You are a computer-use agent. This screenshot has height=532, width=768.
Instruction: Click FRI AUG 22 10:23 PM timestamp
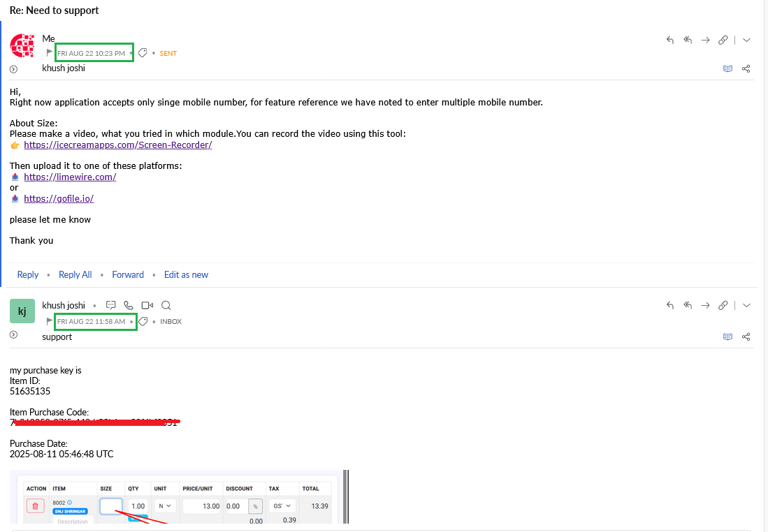91,53
